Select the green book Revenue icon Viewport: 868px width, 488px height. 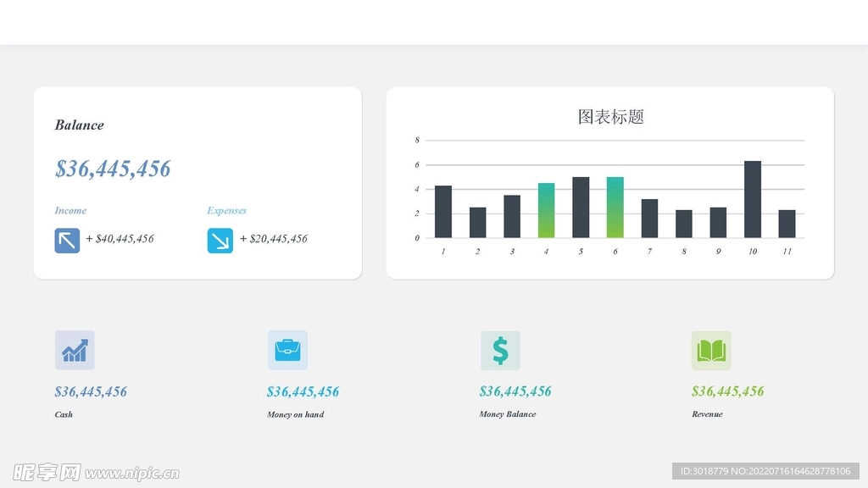tap(711, 350)
